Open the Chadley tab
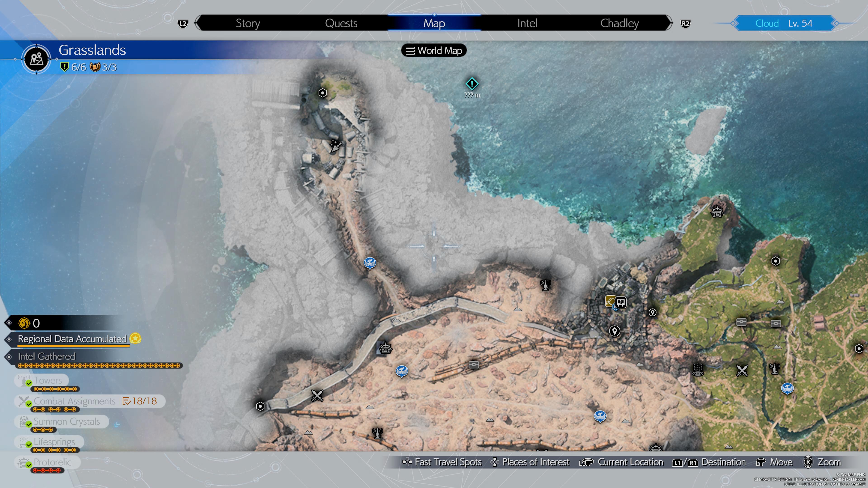Viewport: 868px width, 488px height. click(619, 23)
